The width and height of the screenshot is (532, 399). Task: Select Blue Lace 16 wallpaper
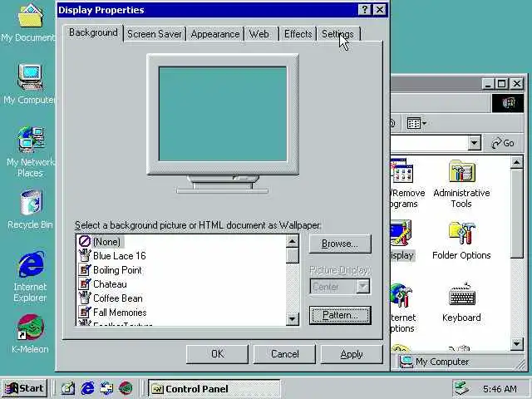pyautogui.click(x=120, y=256)
